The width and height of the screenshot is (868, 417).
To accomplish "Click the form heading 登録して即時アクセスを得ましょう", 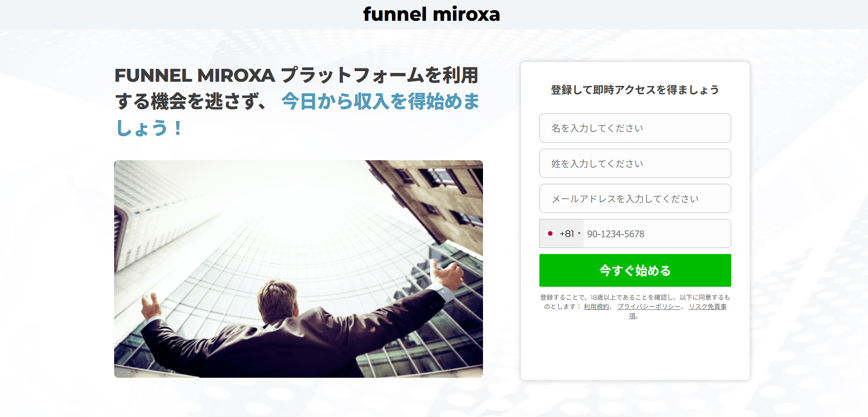I will [635, 90].
